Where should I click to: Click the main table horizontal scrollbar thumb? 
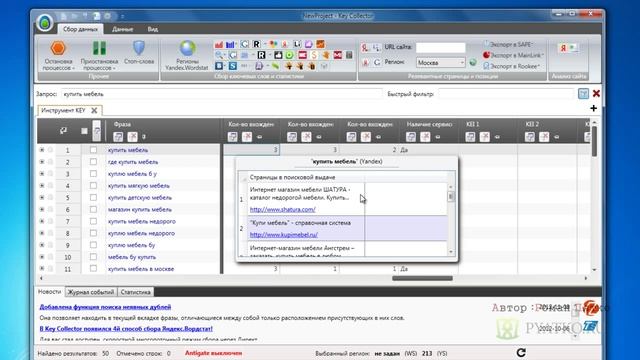(422, 278)
